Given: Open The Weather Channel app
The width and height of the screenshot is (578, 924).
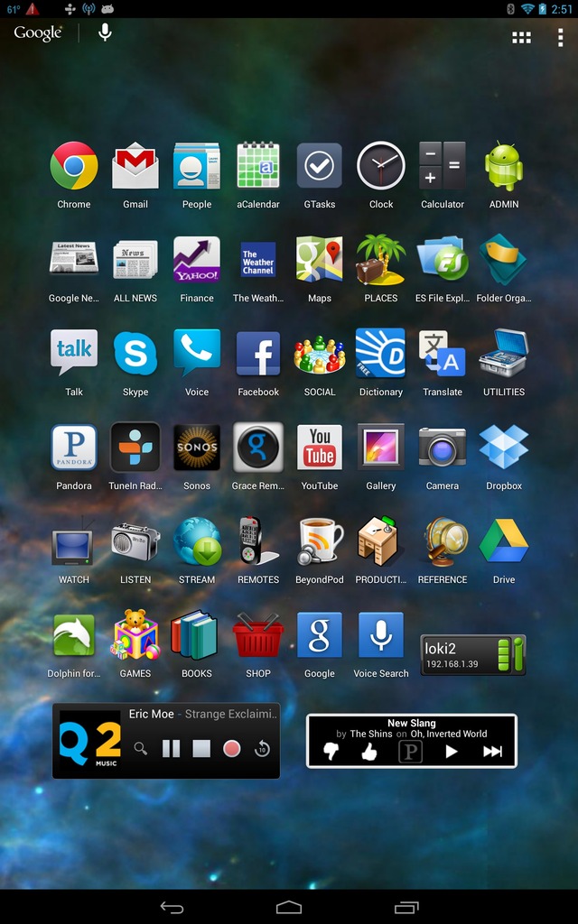Looking at the screenshot, I should pos(257,259).
